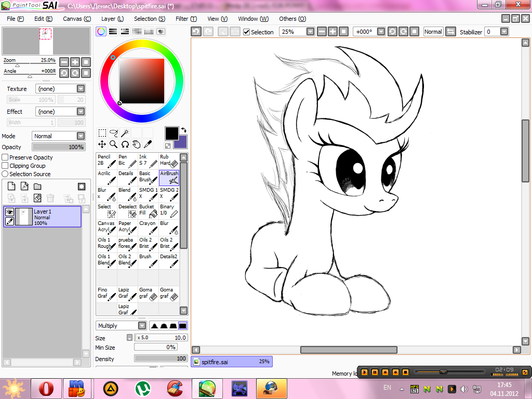Select the Rotate canvas tool
Image resolution: width=532 pixels, height=399 pixels.
(125, 144)
